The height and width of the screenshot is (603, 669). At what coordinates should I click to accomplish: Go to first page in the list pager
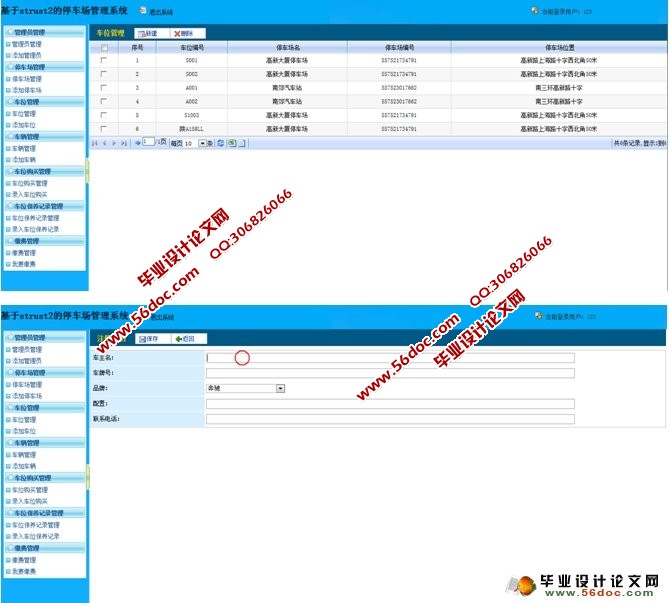click(x=95, y=143)
